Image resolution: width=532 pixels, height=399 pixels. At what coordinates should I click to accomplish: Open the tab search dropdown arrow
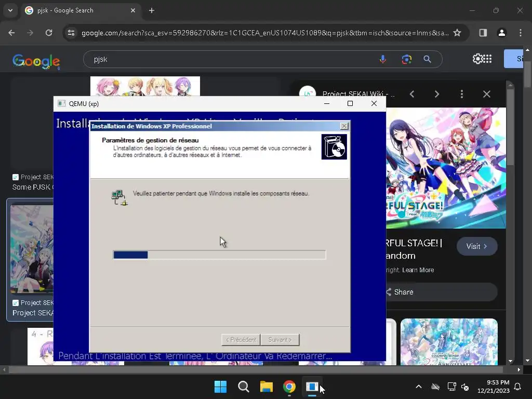pos(10,10)
